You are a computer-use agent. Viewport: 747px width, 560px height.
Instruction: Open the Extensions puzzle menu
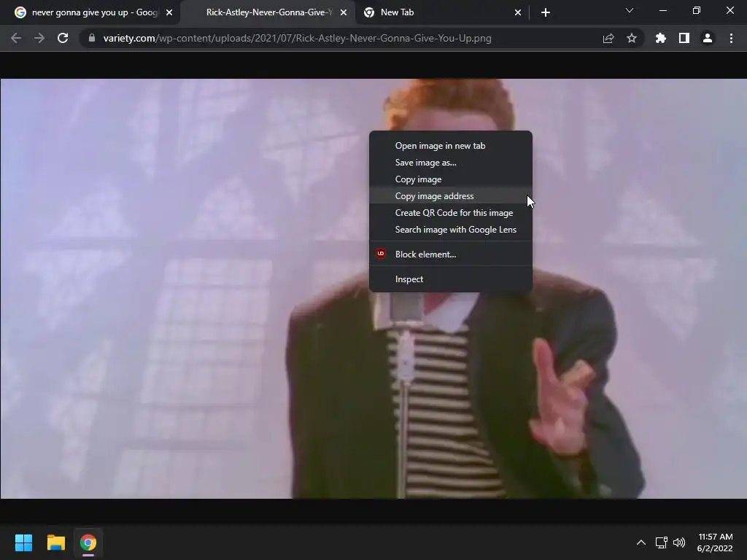pyautogui.click(x=661, y=38)
